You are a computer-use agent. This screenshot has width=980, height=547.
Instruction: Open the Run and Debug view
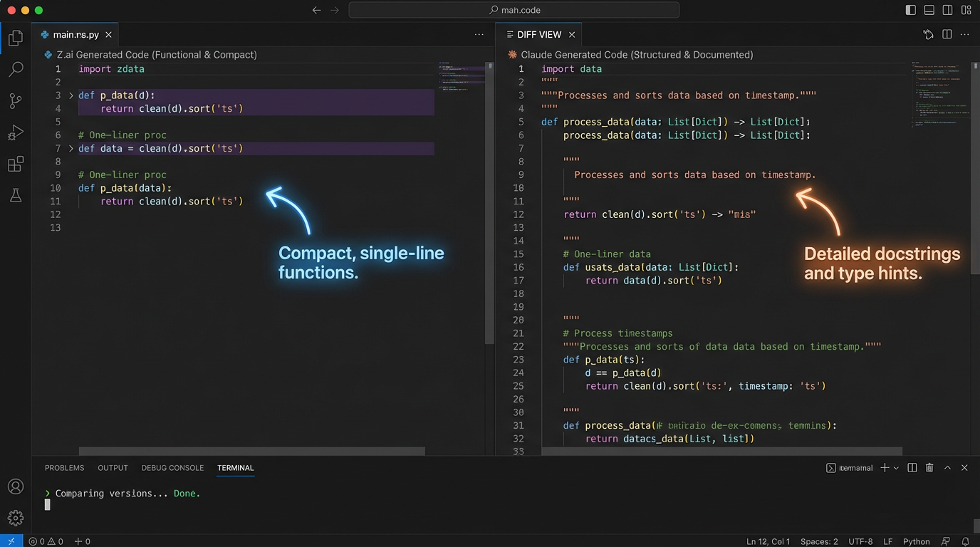tap(16, 133)
